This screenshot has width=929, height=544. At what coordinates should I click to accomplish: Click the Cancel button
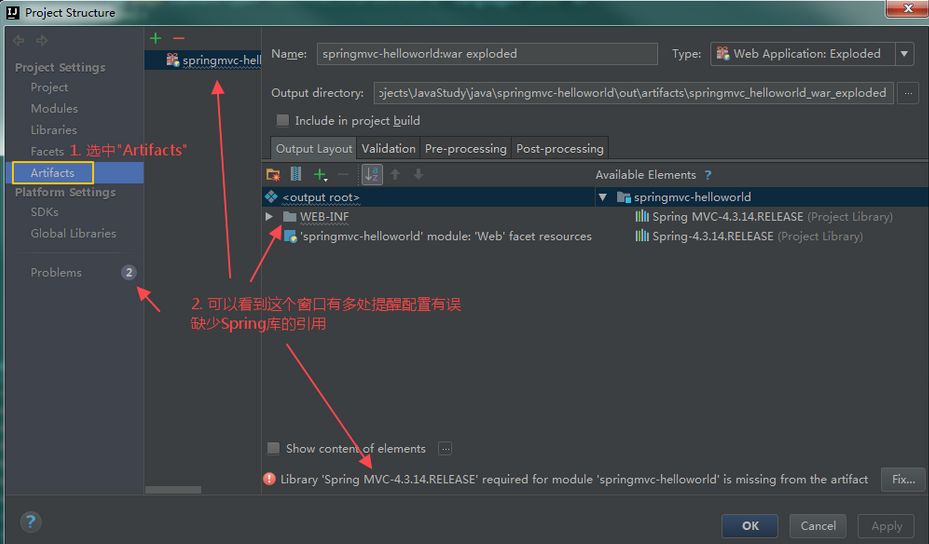[x=818, y=526]
